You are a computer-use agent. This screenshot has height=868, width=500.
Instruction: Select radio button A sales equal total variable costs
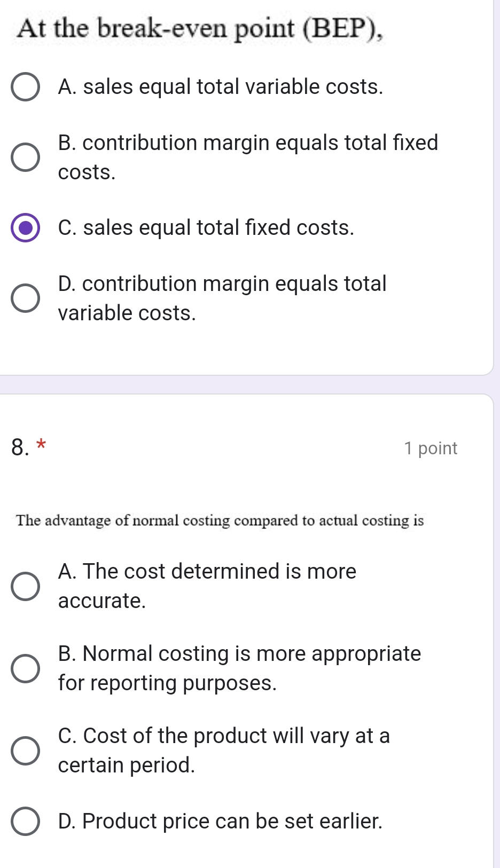tap(25, 87)
